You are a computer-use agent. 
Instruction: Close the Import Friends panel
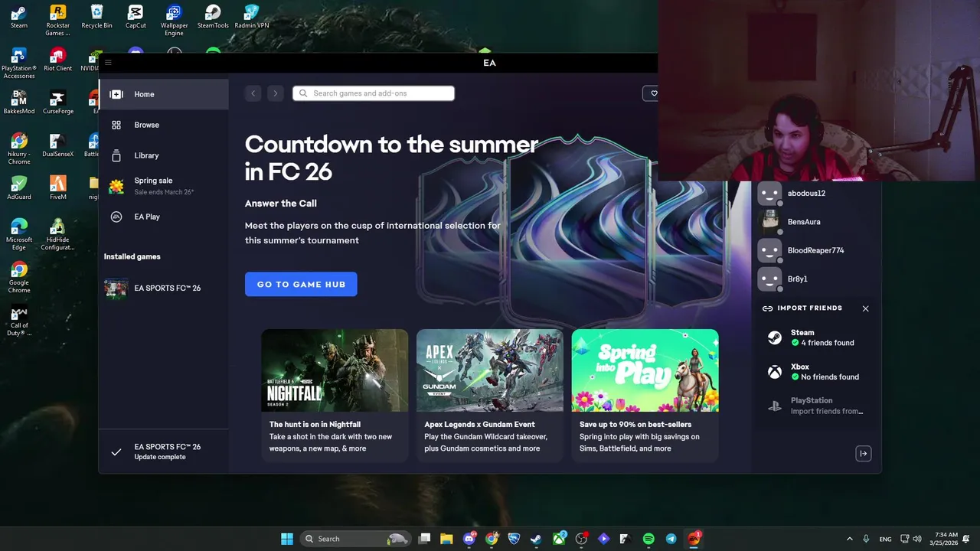tap(865, 308)
